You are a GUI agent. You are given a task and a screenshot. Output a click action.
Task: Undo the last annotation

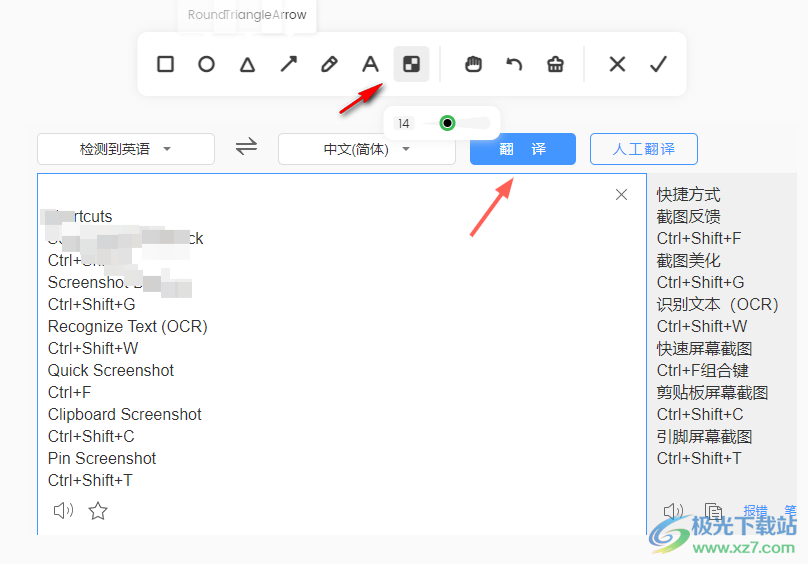tap(514, 64)
